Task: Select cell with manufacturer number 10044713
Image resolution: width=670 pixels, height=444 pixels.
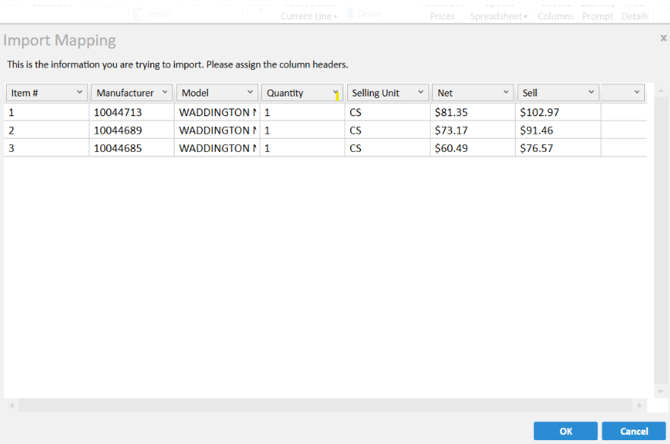Action: (132, 112)
